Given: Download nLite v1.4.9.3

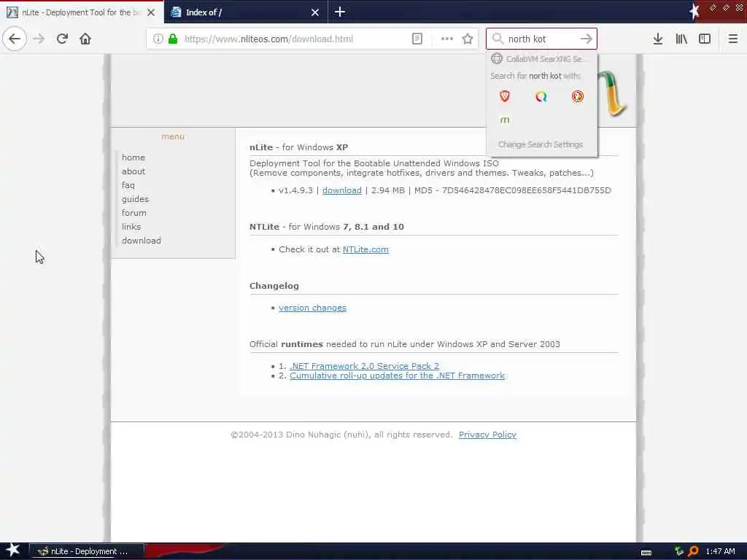Looking at the screenshot, I should tap(342, 190).
